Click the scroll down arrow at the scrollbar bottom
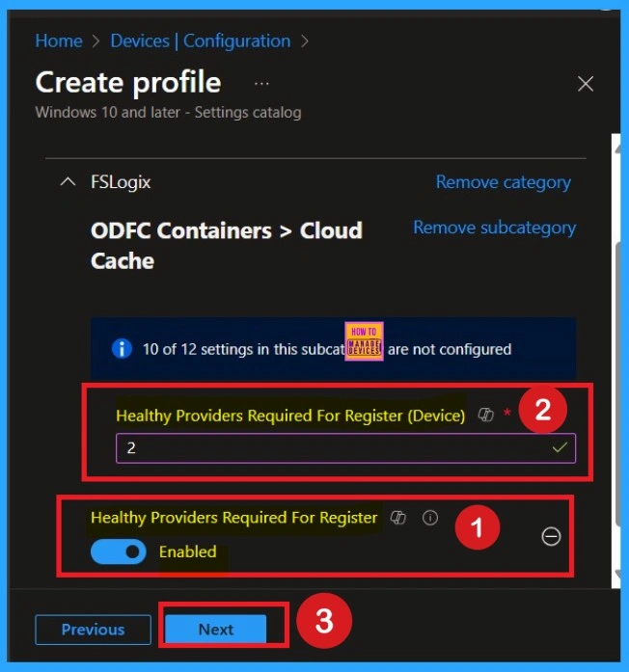Viewport: 629px width, 672px height. click(x=619, y=575)
